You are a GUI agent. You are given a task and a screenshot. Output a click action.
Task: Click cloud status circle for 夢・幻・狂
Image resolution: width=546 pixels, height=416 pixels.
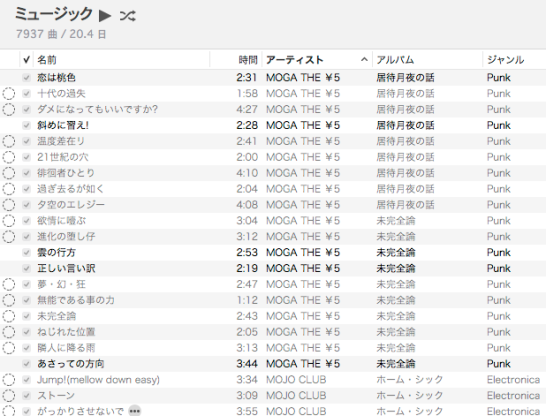pyautogui.click(x=9, y=284)
